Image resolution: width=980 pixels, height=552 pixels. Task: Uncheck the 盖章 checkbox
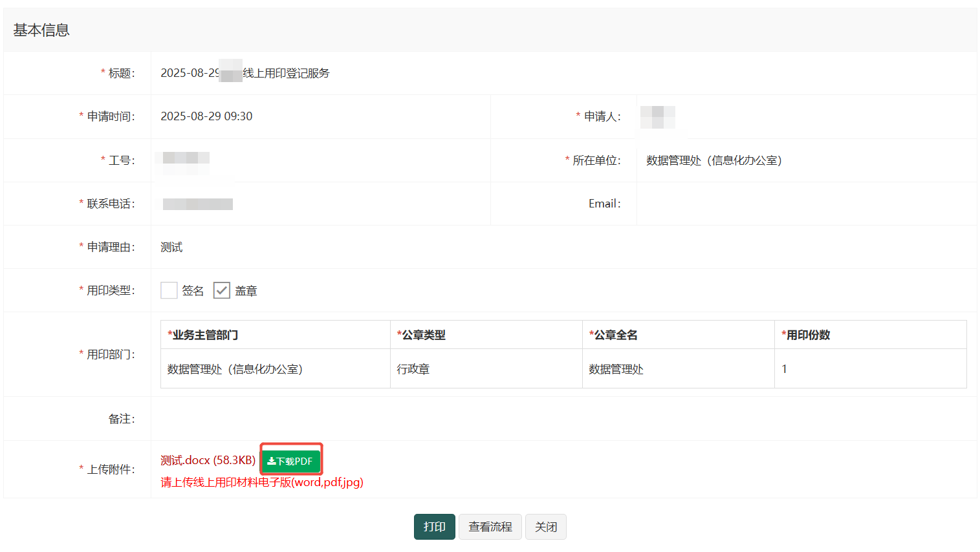222,291
